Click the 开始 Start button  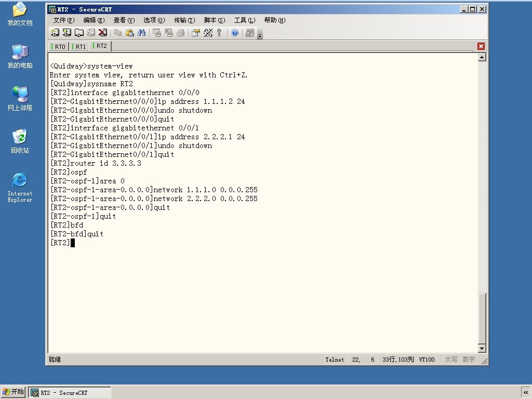[13, 392]
